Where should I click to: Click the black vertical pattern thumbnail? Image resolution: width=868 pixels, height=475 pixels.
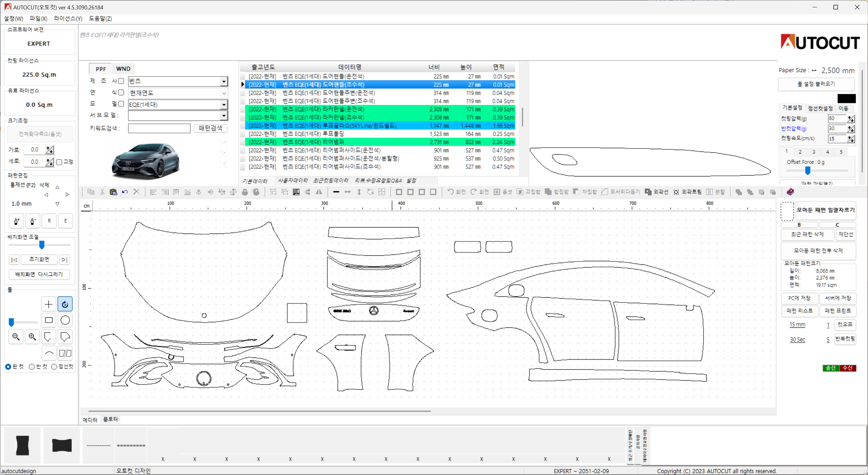(x=22, y=445)
